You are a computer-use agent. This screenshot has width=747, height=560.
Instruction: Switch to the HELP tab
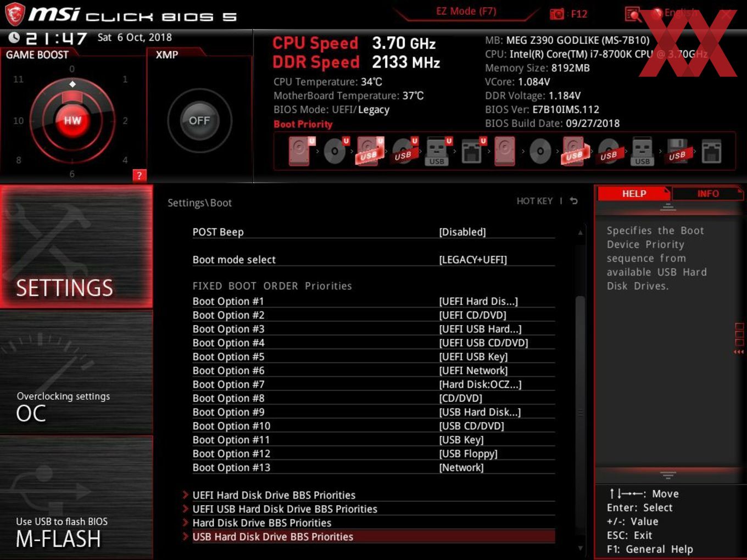(x=634, y=194)
